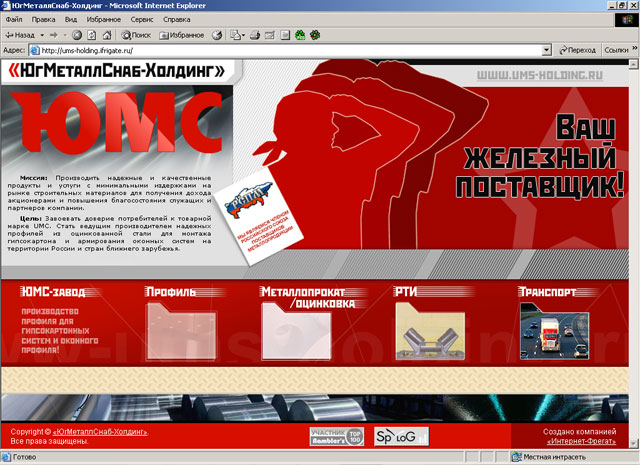Open Металлопрокат/оцинковка section heading

[308, 298]
